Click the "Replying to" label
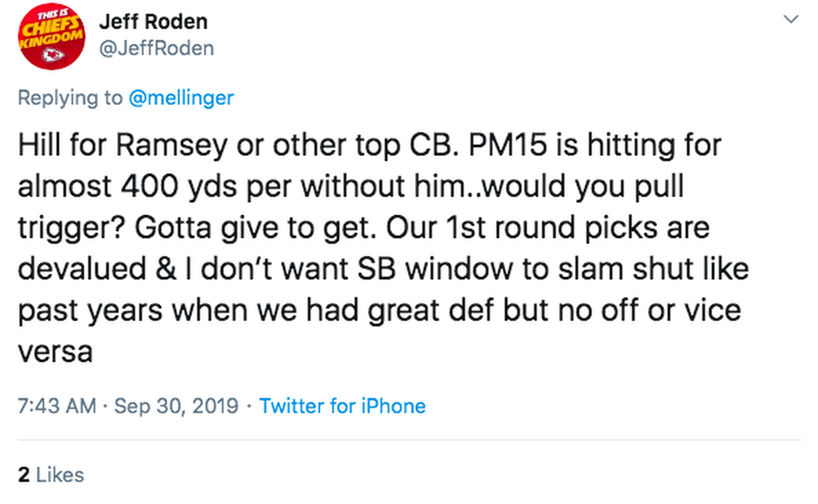818x504 pixels. click(x=71, y=97)
